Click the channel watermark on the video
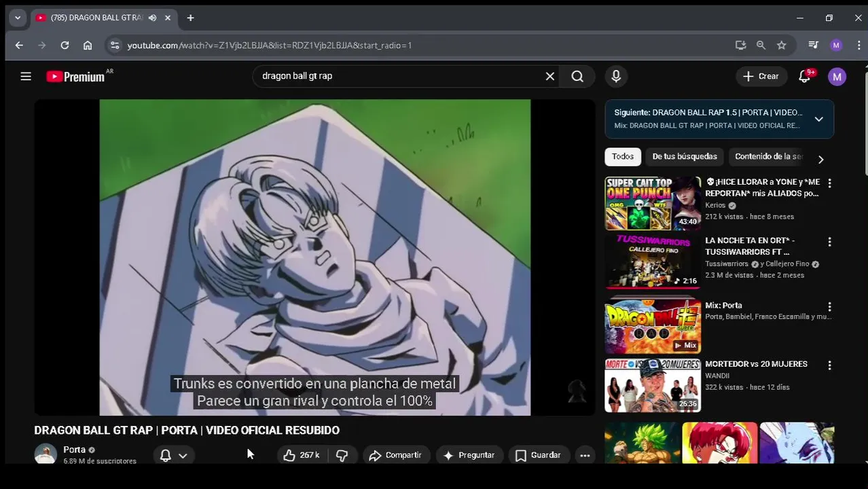This screenshot has width=868, height=489. [577, 391]
